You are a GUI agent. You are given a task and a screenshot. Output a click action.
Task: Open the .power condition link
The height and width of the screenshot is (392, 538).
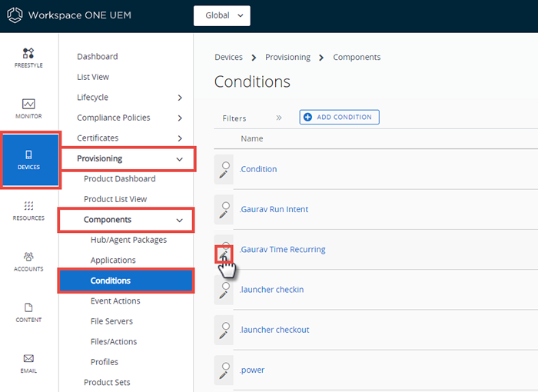coord(252,370)
